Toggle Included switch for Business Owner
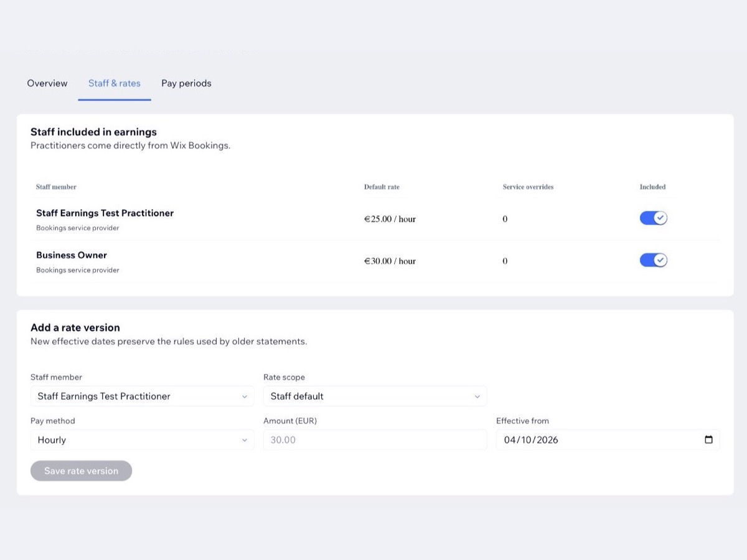Screen dimensions: 747x560 click(x=654, y=260)
